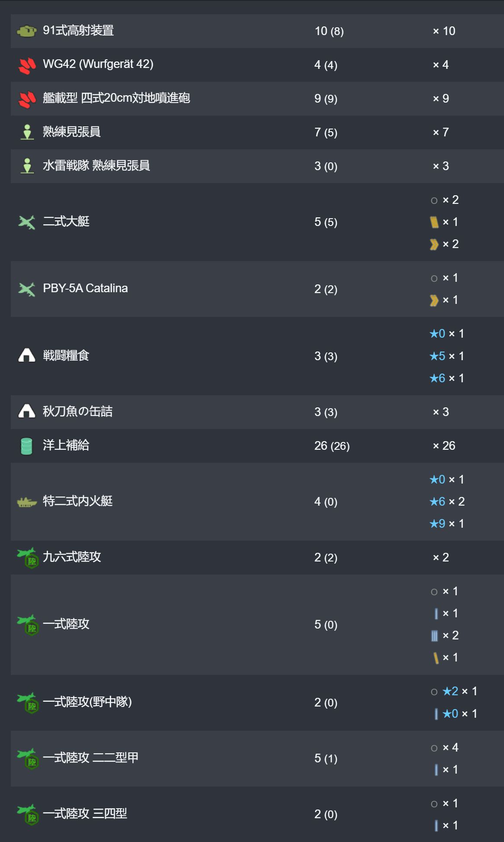The height and width of the screenshot is (842, 504).
Task: Select the 艦載型 四式20cm対地噴進砲 row name
Action: click(116, 98)
